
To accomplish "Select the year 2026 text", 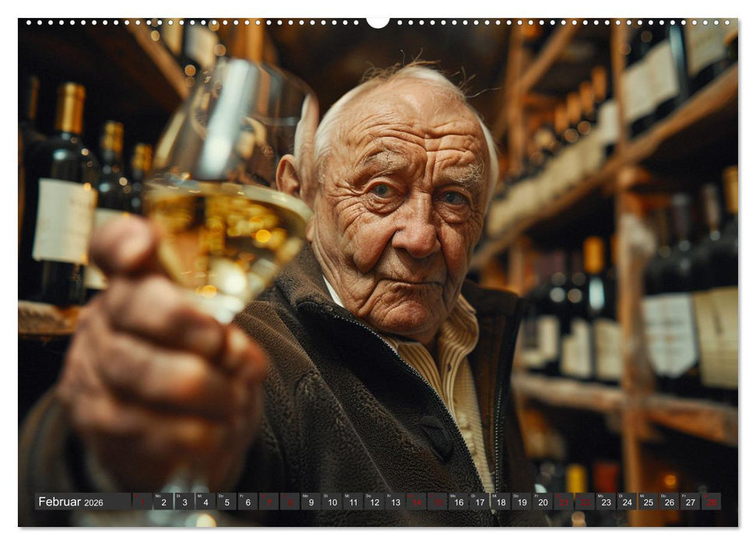I will click(x=95, y=502).
